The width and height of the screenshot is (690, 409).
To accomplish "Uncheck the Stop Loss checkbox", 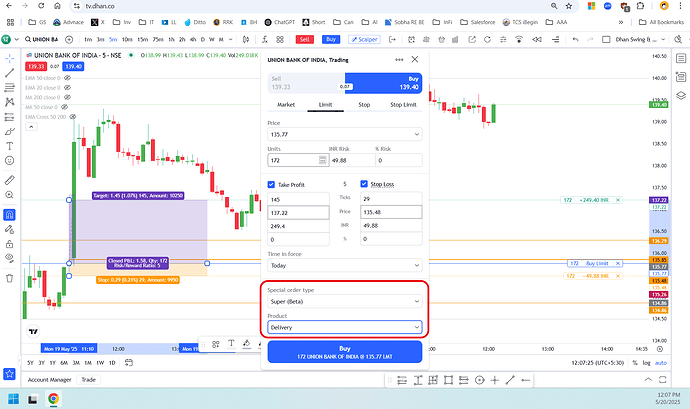I will (x=364, y=184).
